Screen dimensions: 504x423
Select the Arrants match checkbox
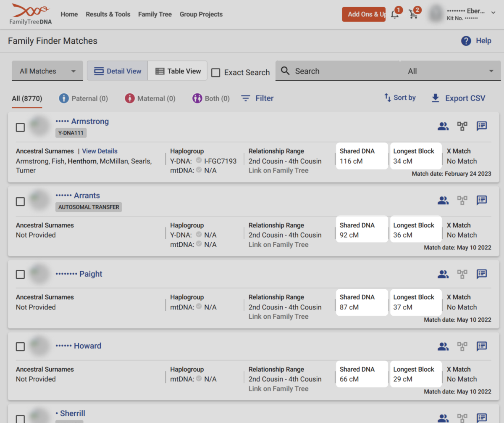coord(20,202)
